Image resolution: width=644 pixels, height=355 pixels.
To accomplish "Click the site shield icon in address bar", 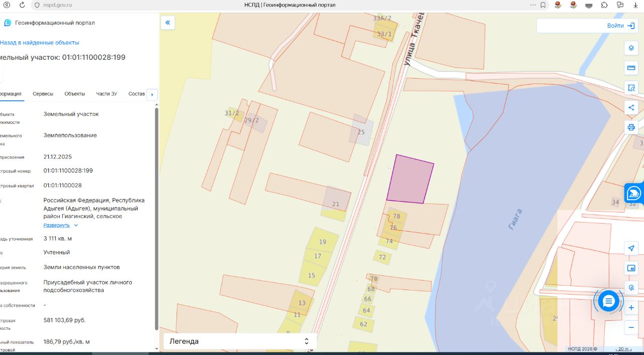I will (x=36, y=5).
